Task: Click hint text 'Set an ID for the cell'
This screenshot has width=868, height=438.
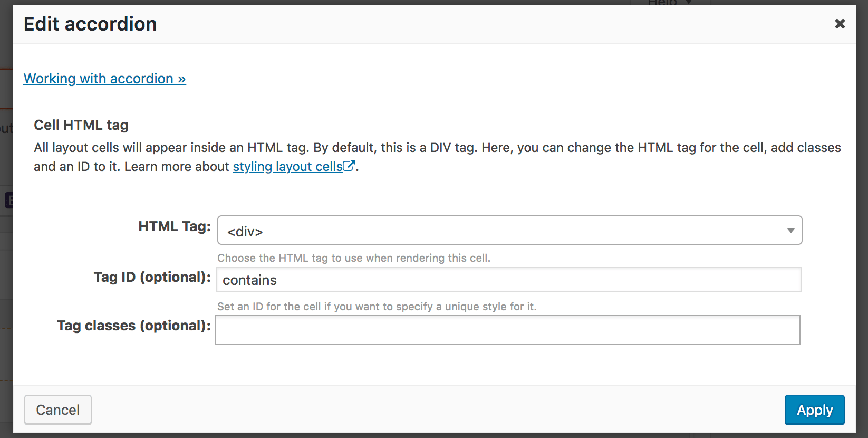Action: point(377,307)
